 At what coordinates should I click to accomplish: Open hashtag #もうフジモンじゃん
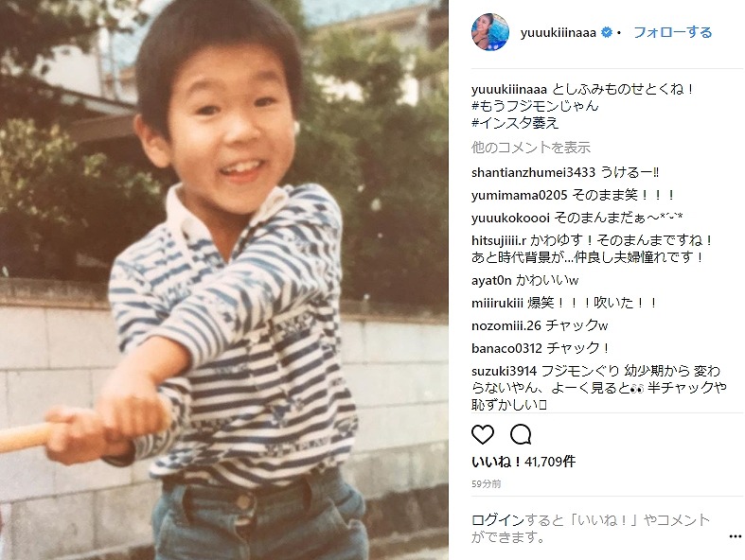pos(535,105)
